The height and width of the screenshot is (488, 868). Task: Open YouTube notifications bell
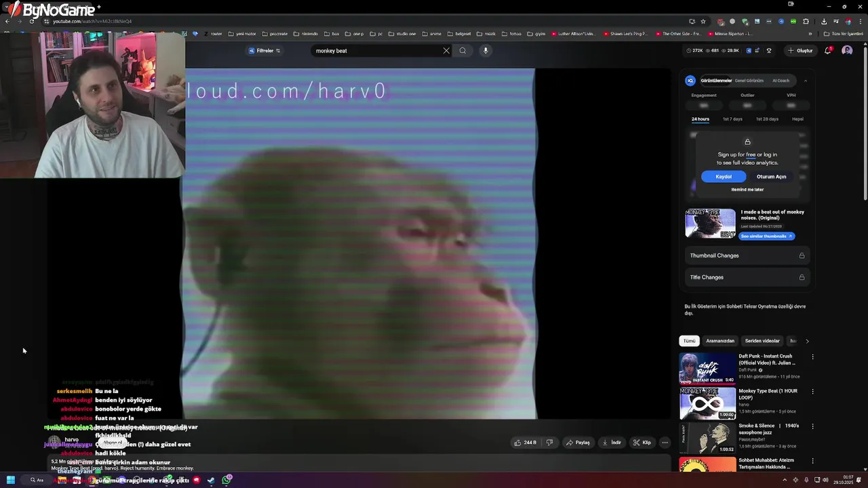(828, 51)
